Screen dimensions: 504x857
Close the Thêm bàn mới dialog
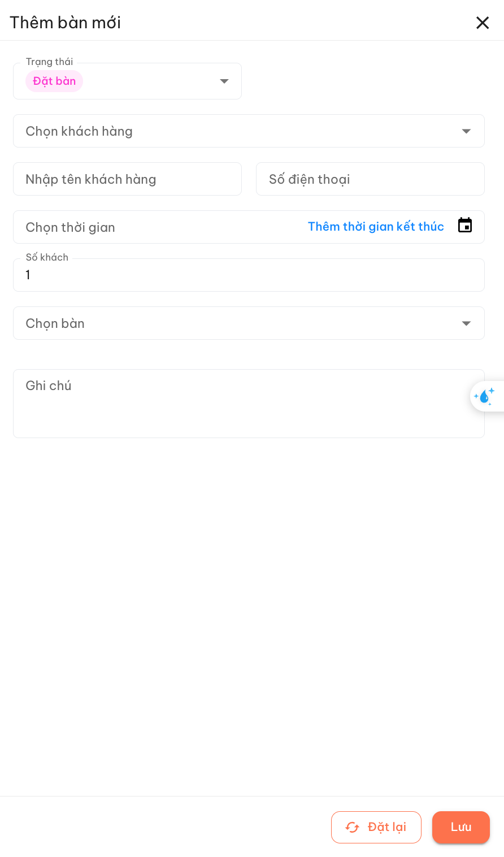[x=482, y=23]
